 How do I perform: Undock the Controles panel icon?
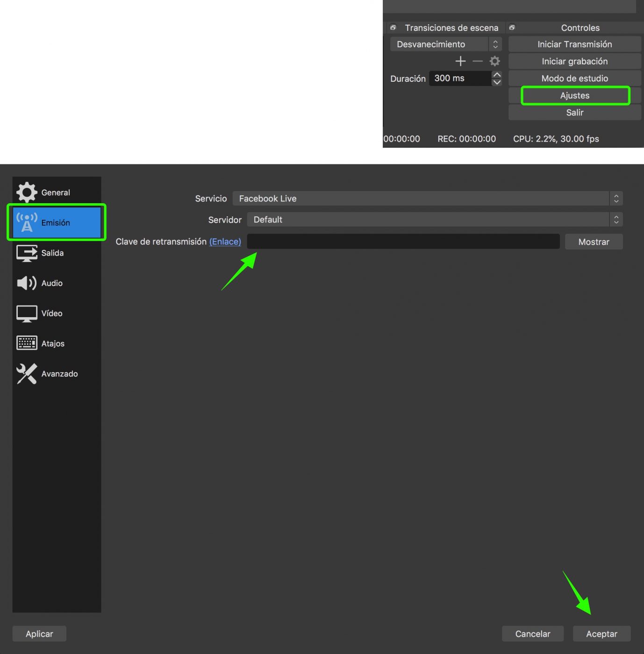[512, 28]
